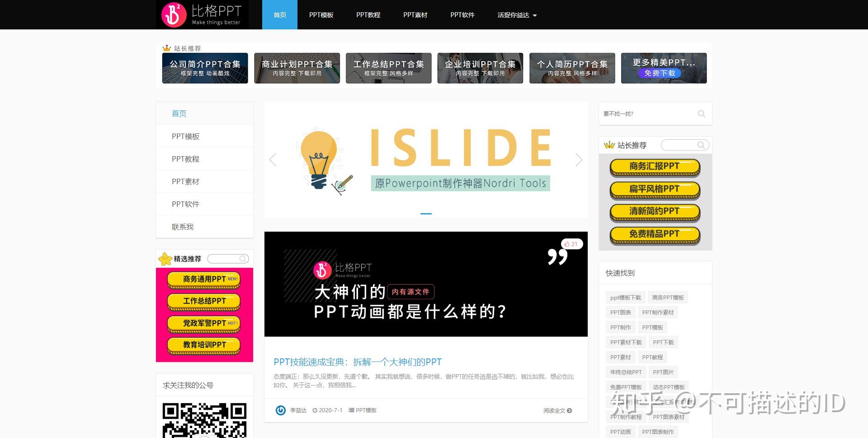
Task: Click the 商务通用PPT yellow button
Action: click(204, 280)
